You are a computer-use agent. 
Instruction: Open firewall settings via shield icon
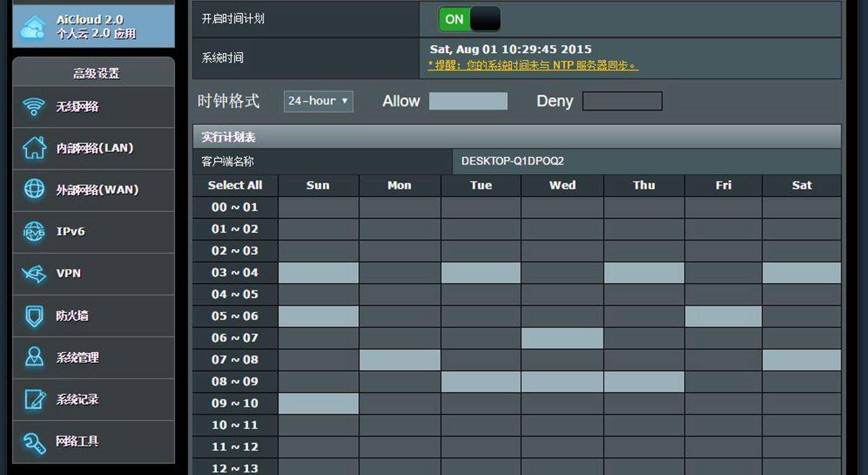(x=34, y=316)
